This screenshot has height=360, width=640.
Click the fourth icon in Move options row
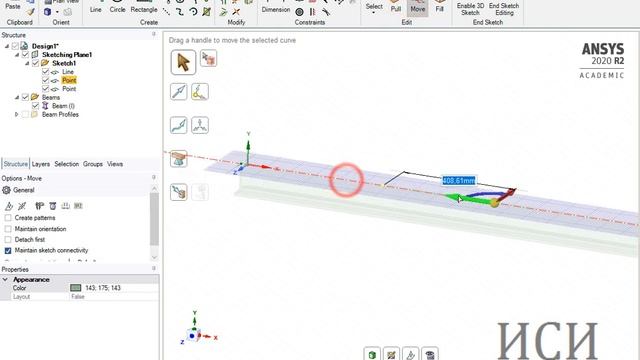pyautogui.click(x=53, y=206)
